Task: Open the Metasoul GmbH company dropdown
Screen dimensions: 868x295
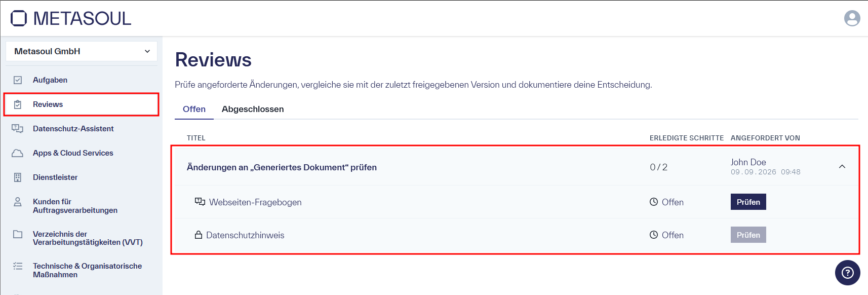Action: 82,51
